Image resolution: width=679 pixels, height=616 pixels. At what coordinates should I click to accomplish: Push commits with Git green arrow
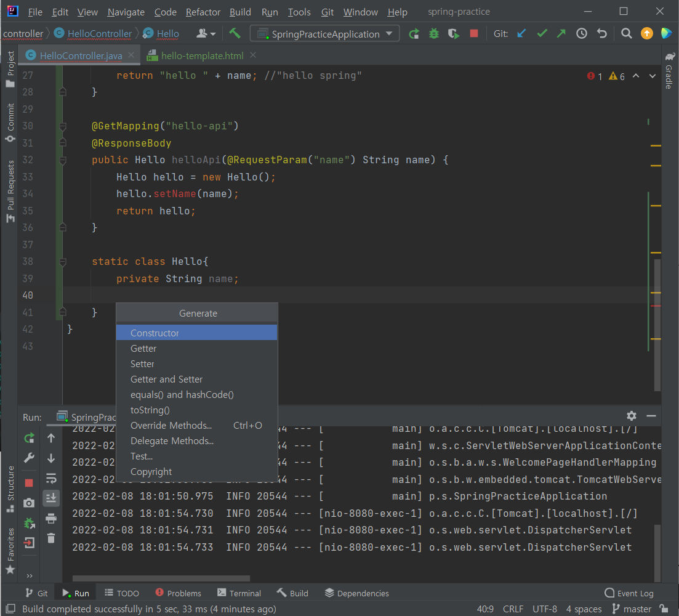[561, 33]
